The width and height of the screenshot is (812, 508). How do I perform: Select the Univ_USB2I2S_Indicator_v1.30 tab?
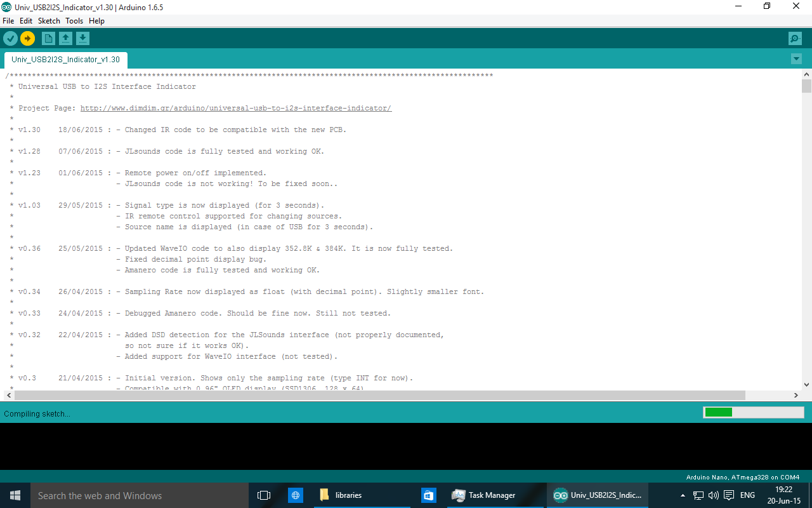pos(65,60)
